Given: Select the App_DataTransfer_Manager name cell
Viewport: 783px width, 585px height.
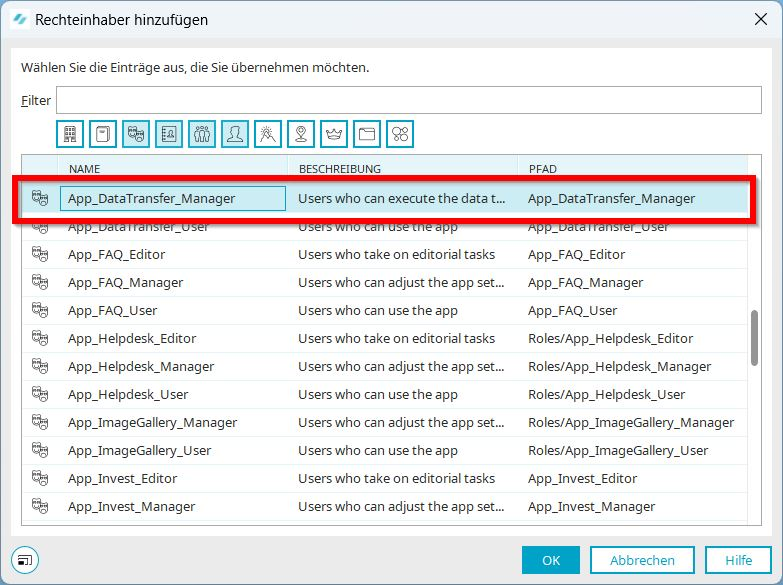Looking at the screenshot, I should [x=173, y=198].
